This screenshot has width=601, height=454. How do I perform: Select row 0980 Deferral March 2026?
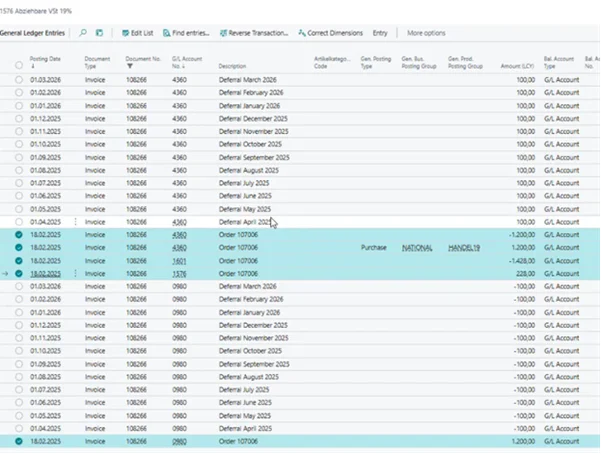click(x=19, y=286)
